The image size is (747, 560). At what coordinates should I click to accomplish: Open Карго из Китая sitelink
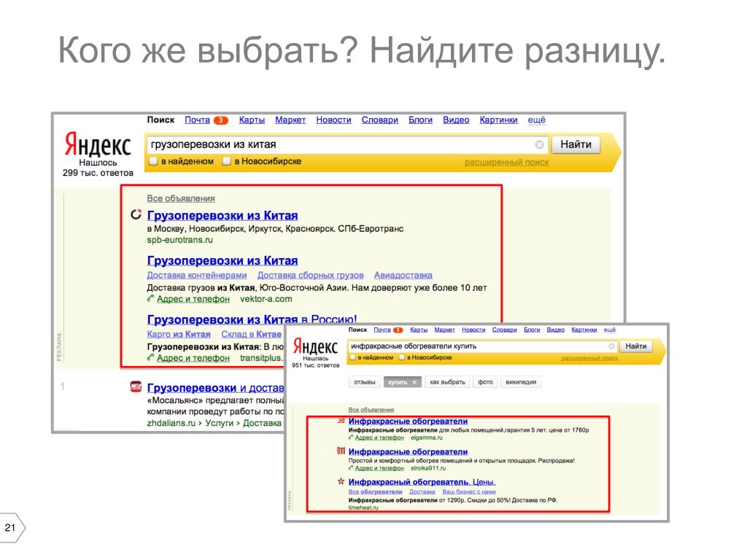click(179, 334)
